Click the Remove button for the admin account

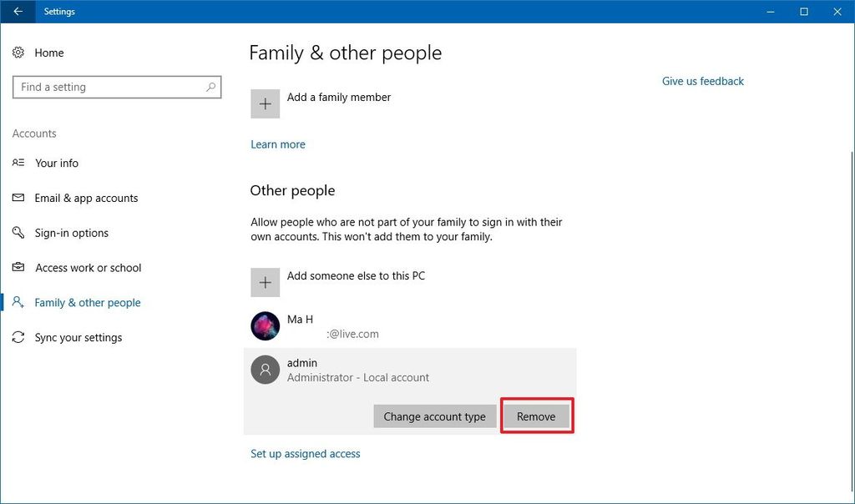[x=535, y=416]
